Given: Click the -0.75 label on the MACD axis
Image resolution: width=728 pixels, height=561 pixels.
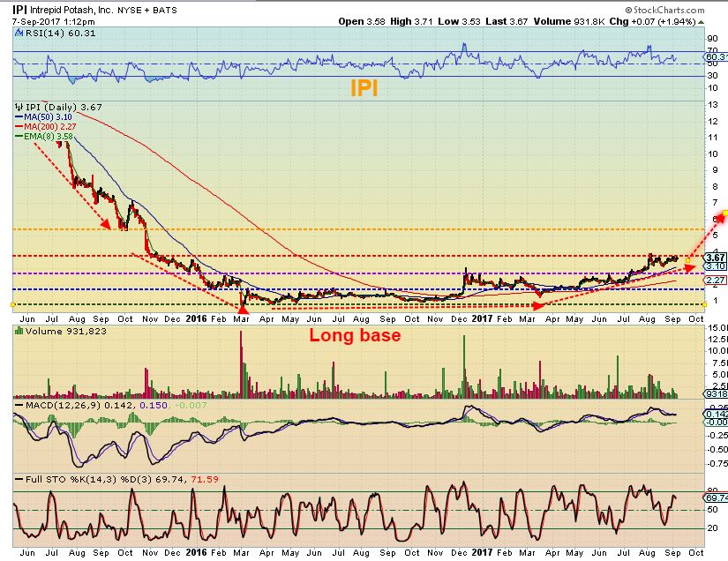Looking at the screenshot, I should (717, 463).
